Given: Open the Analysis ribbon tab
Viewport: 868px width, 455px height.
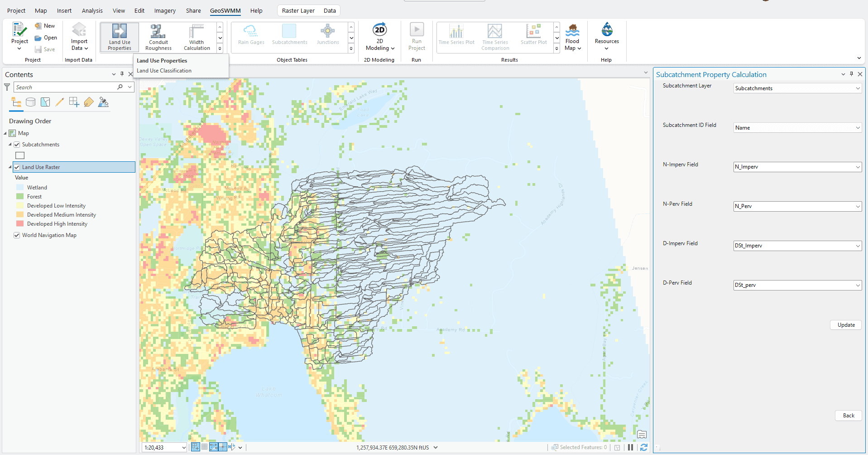Looking at the screenshot, I should (92, 10).
